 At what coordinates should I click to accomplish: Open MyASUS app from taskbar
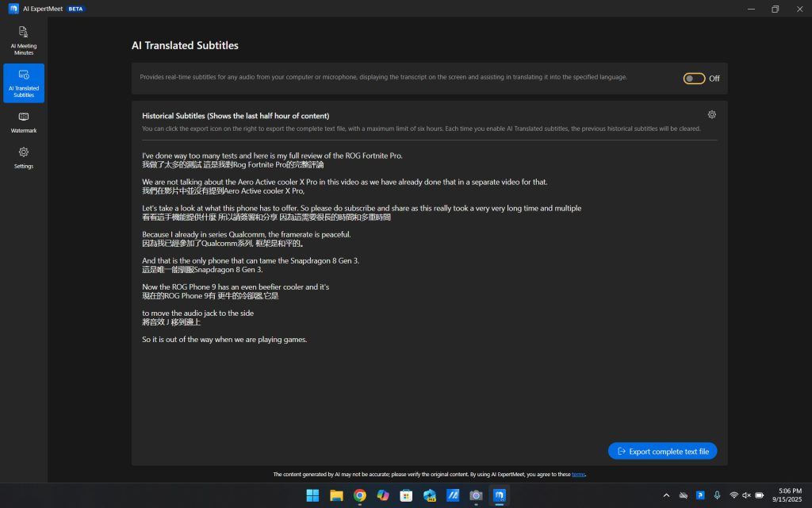coord(453,495)
